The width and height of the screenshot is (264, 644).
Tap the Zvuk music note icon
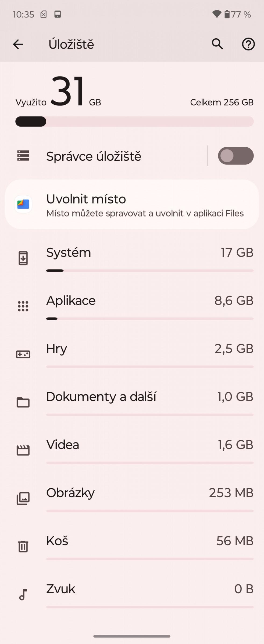click(23, 595)
